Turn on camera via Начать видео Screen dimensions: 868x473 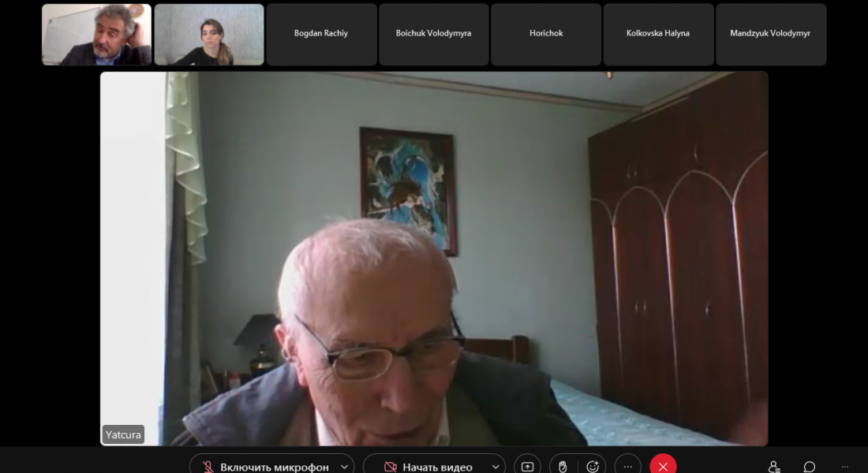click(428, 467)
